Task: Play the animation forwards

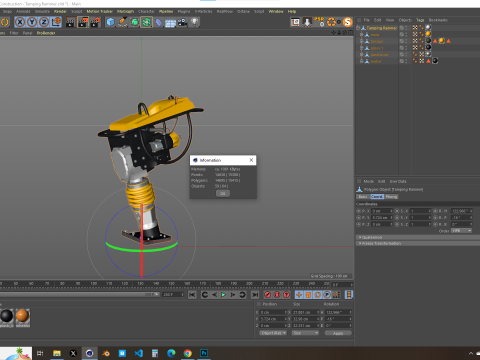Action: click(223, 295)
